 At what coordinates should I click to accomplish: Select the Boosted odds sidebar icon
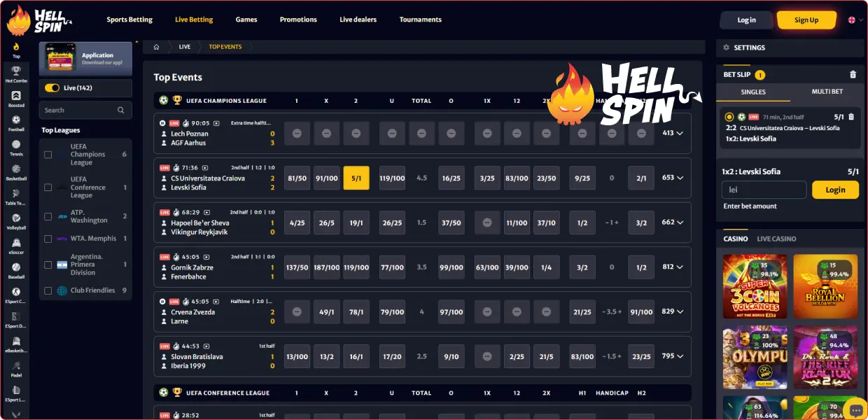pyautogui.click(x=16, y=99)
